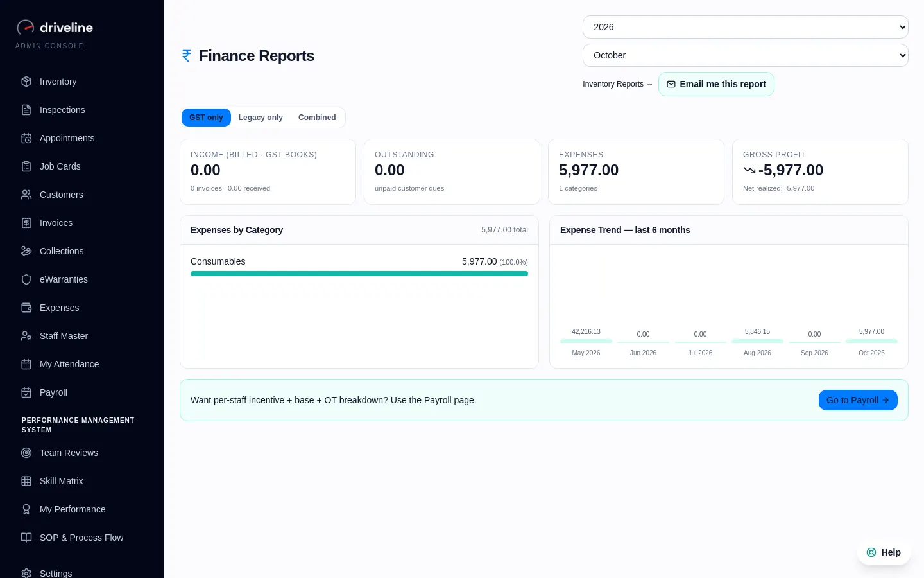Switch to the Combined view
Image resolution: width=924 pixels, height=578 pixels.
317,118
